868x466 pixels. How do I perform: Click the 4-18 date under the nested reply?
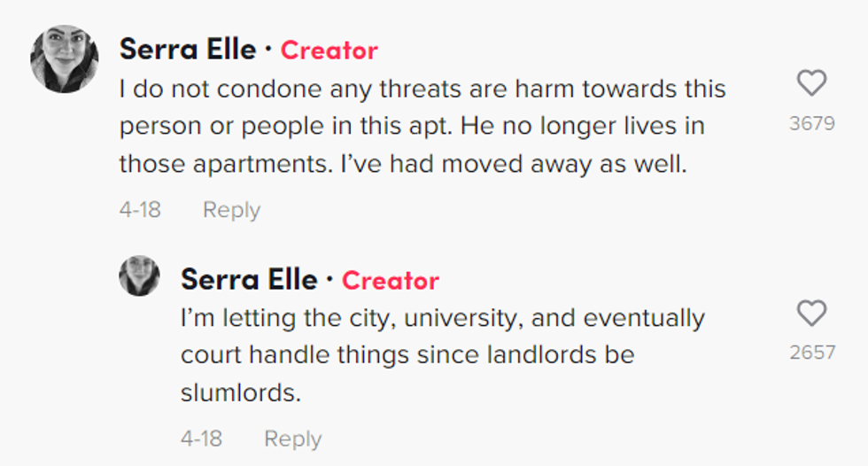coord(201,439)
